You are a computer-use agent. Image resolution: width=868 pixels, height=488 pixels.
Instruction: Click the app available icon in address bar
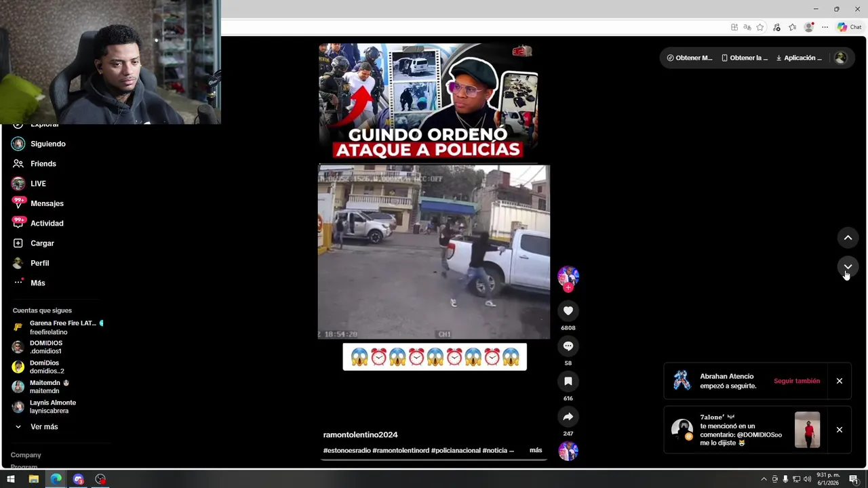pyautogui.click(x=734, y=27)
